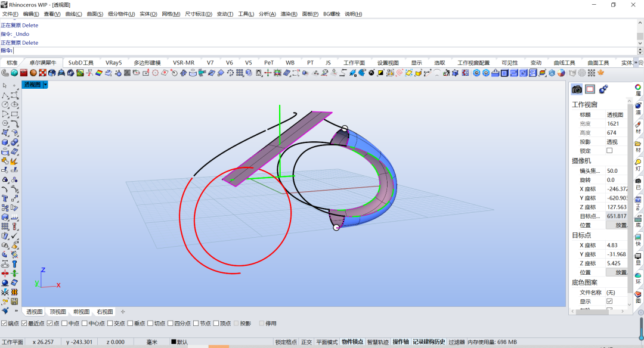The width and height of the screenshot is (644, 348).
Task: Open the 曲面(S) menu
Action: (x=95, y=14)
